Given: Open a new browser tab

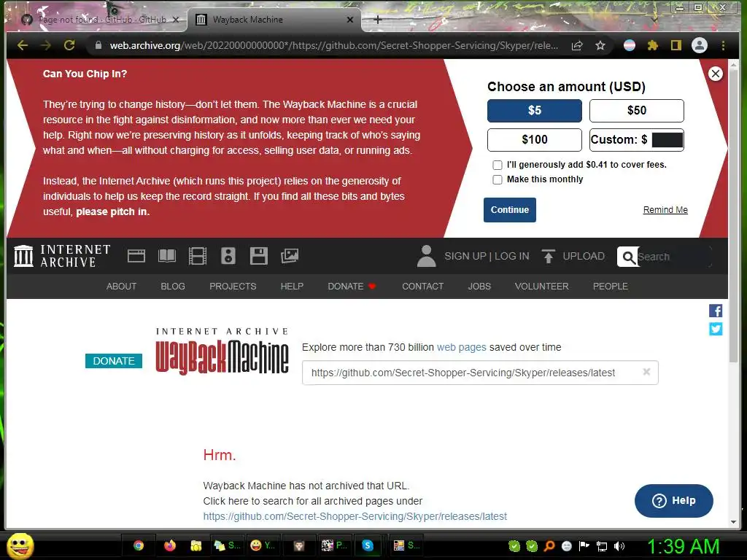Looking at the screenshot, I should [377, 20].
